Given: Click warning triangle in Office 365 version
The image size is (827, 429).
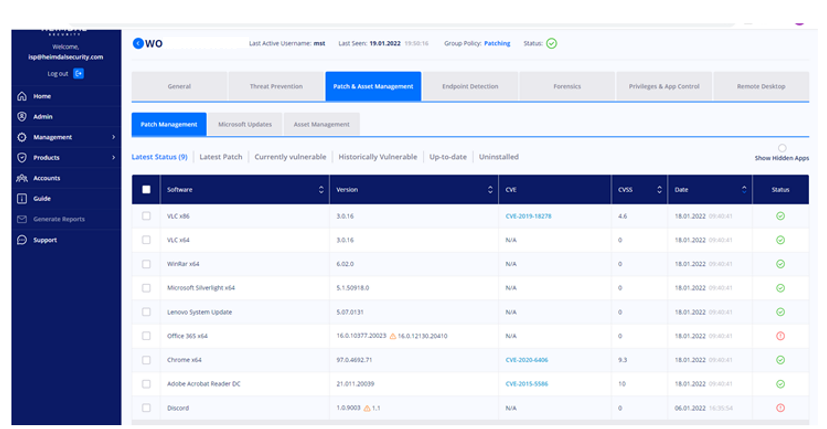Looking at the screenshot, I should tap(392, 336).
